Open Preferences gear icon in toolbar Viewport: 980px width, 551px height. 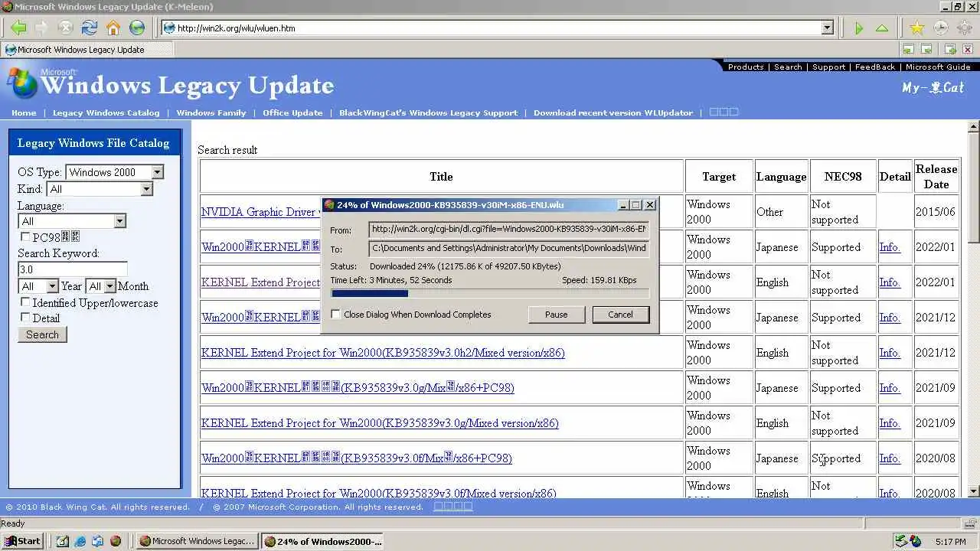click(964, 28)
